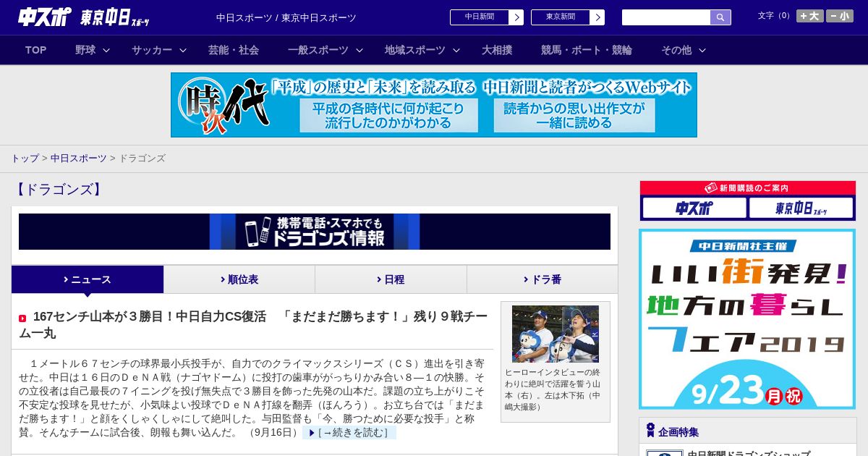Open the 地域スポーツ navigation menu
This screenshot has width=868, height=456.
click(415, 50)
